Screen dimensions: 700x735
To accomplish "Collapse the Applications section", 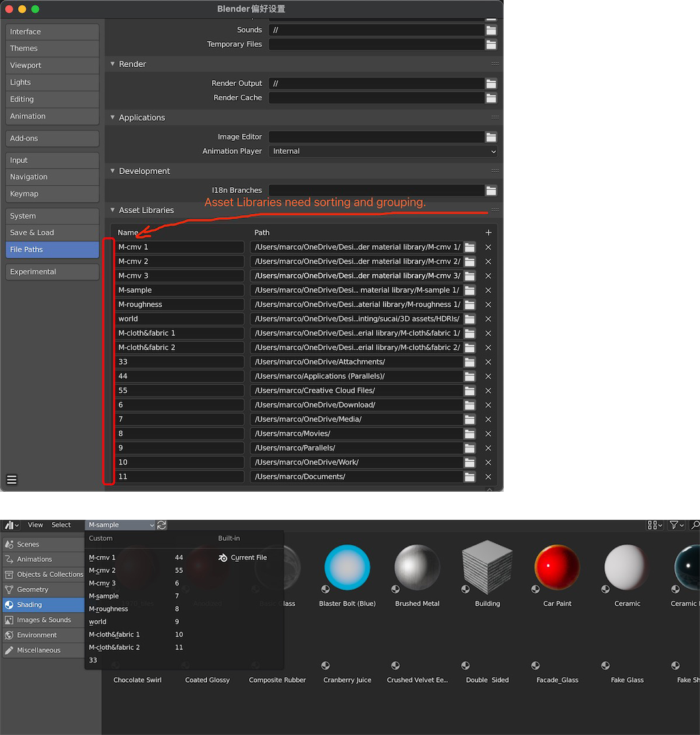I will (x=112, y=117).
